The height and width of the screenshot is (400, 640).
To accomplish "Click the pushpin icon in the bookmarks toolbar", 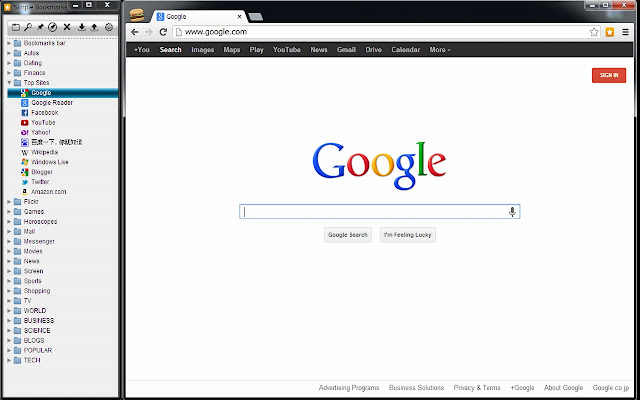I will (40, 27).
